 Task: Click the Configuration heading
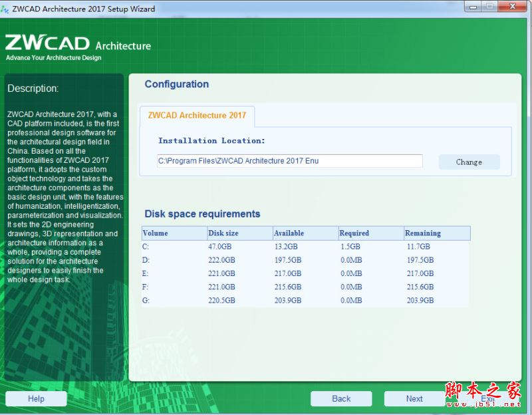[177, 84]
